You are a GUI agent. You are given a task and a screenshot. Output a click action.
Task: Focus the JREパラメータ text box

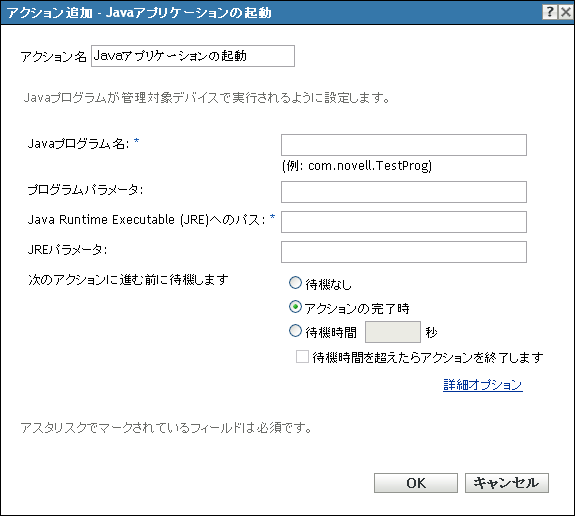[x=404, y=252]
